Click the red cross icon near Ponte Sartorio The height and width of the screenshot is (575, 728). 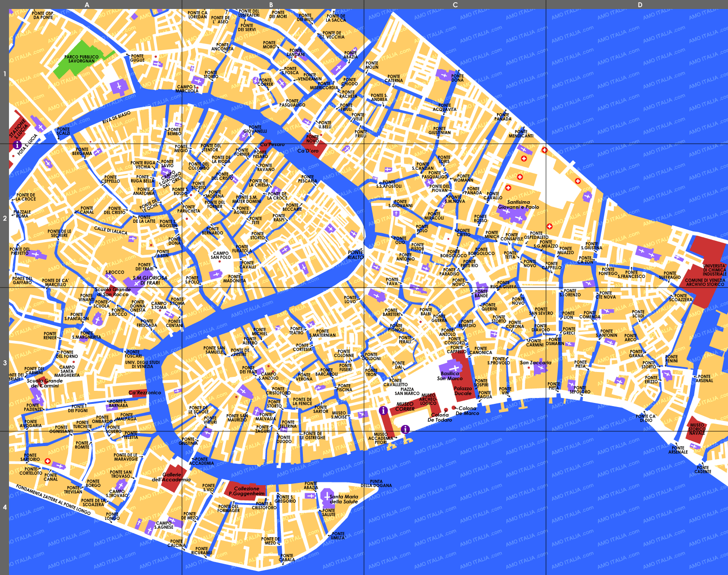(48, 461)
